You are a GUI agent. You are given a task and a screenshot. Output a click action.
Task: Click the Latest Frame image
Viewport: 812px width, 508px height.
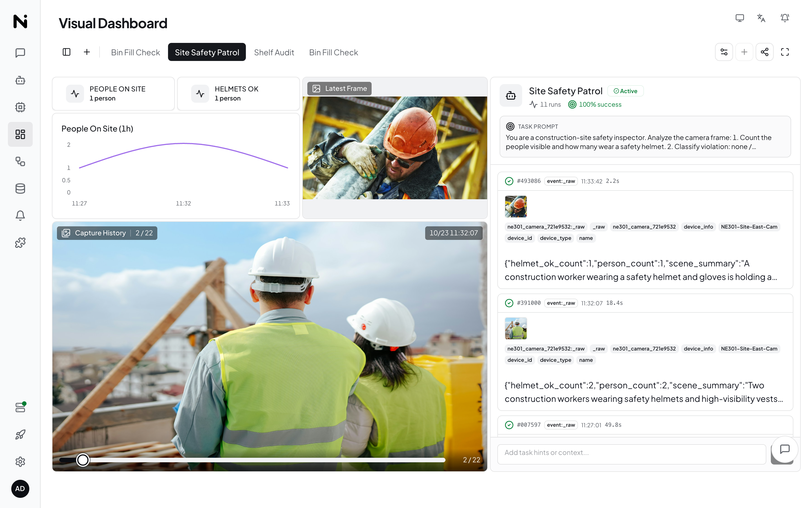(395, 148)
